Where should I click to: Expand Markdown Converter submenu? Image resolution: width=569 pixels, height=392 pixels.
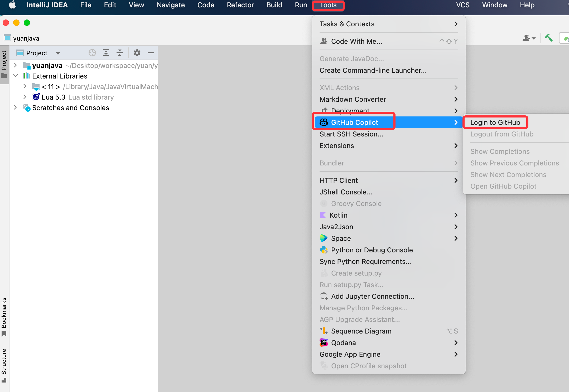point(389,99)
